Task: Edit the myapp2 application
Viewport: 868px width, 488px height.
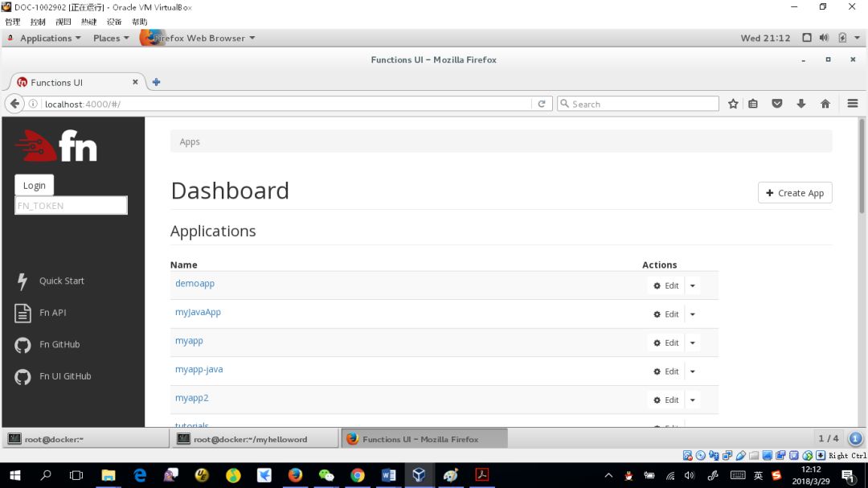Action: [666, 400]
